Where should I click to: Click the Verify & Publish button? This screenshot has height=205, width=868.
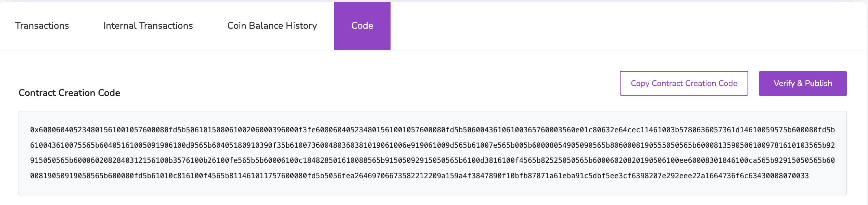coord(803,83)
